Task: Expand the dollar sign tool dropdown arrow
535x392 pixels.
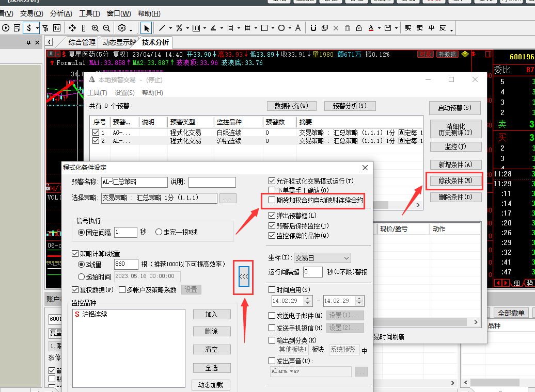Action: point(37,28)
